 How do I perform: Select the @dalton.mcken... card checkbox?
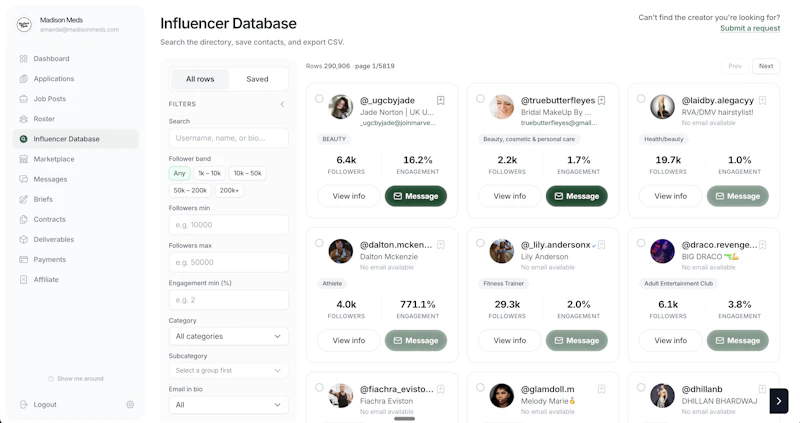(x=319, y=243)
